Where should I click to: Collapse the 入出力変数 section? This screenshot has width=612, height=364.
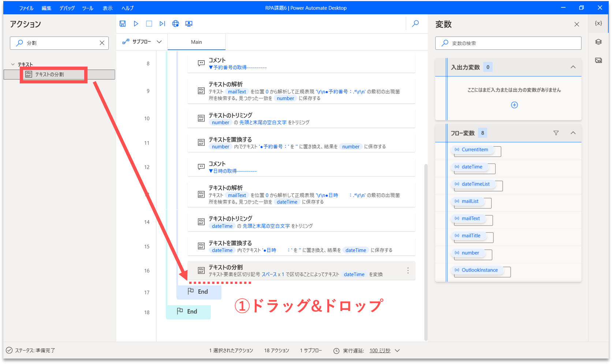(573, 67)
